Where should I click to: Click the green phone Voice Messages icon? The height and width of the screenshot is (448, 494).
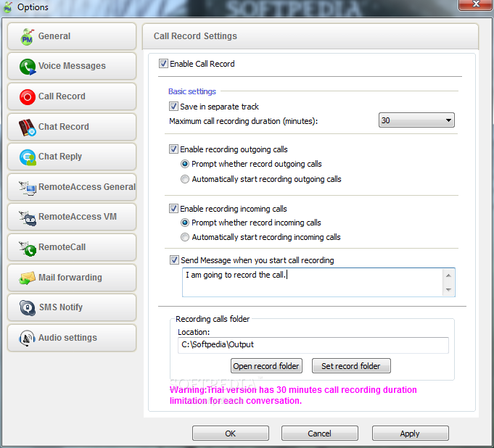pyautogui.click(x=28, y=67)
